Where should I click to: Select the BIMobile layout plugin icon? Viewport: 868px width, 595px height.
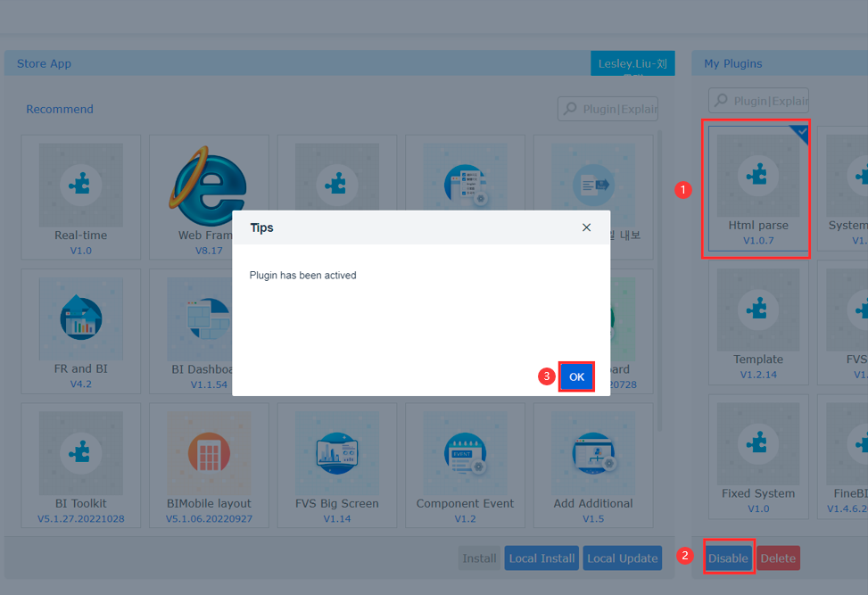(209, 452)
